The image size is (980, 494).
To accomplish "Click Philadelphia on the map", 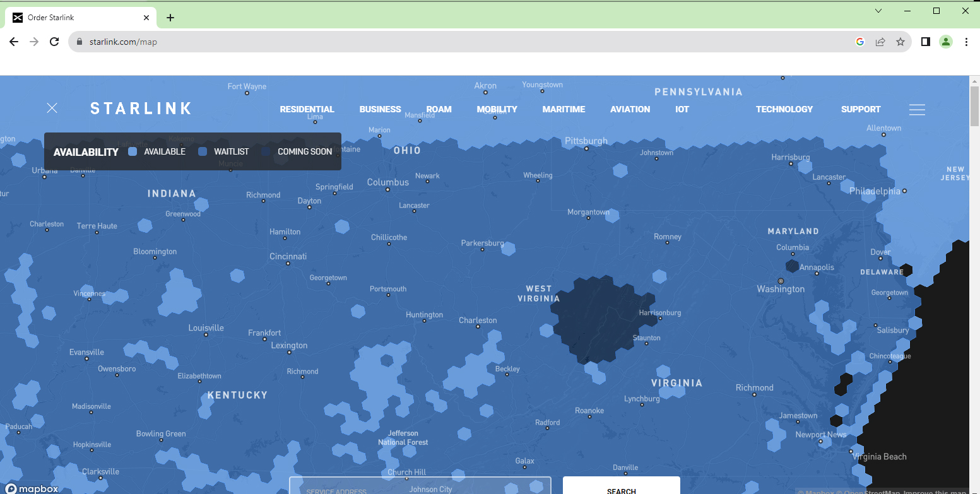I will coord(875,191).
